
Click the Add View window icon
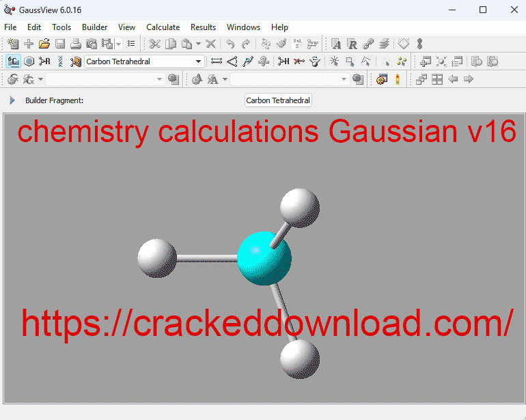coord(426,61)
